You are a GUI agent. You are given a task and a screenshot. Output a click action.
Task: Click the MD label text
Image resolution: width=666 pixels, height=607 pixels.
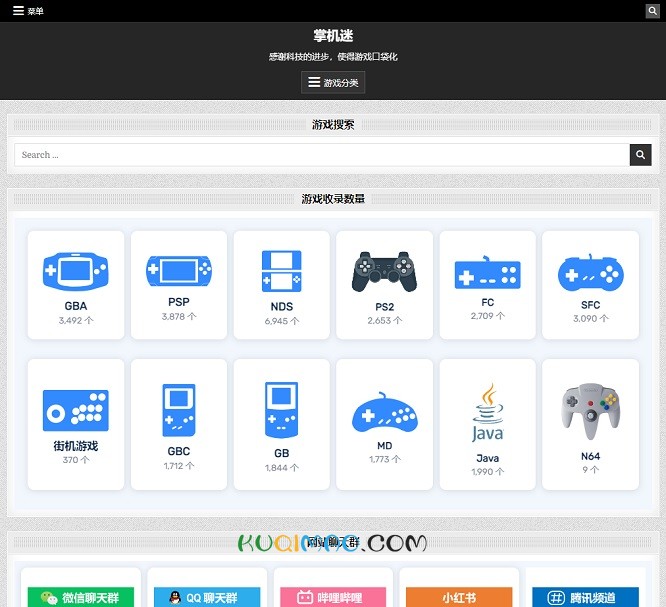pyautogui.click(x=384, y=446)
